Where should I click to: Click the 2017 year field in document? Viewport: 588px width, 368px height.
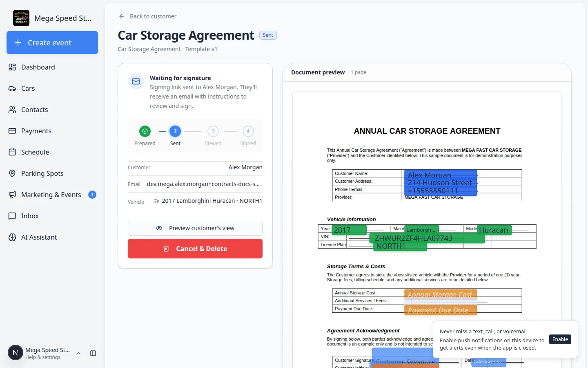tap(349, 230)
